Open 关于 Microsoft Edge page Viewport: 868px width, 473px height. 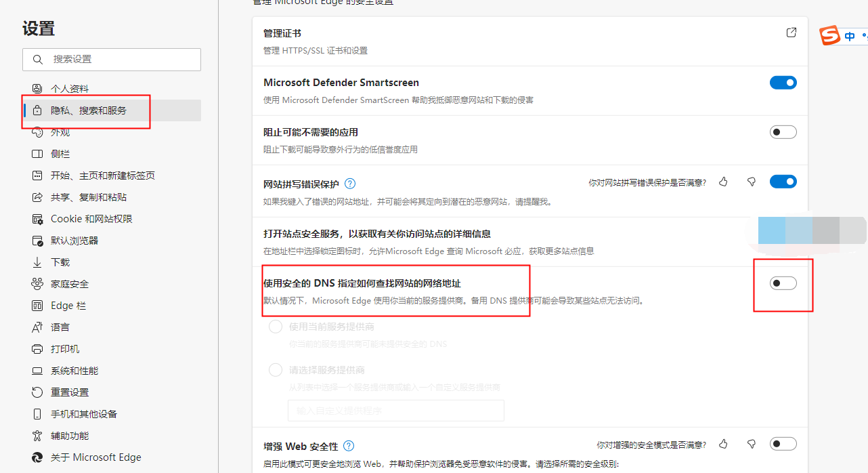95,457
